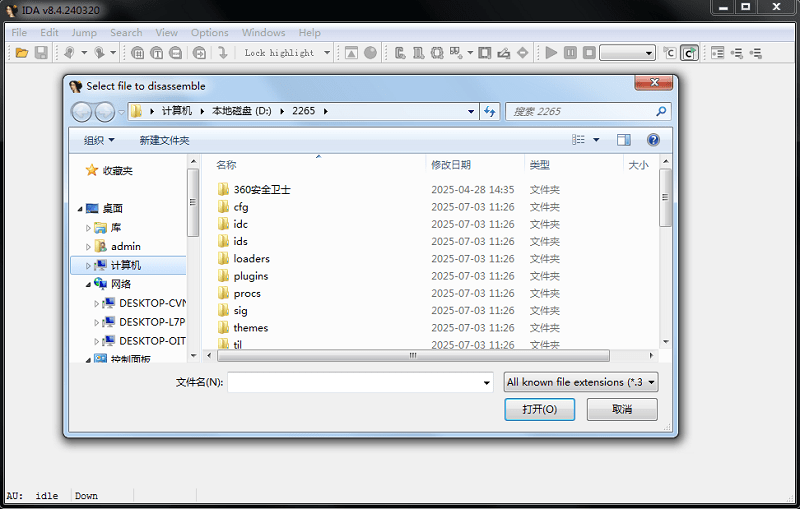
Task: Click the magnifier icon in search box
Action: (661, 111)
